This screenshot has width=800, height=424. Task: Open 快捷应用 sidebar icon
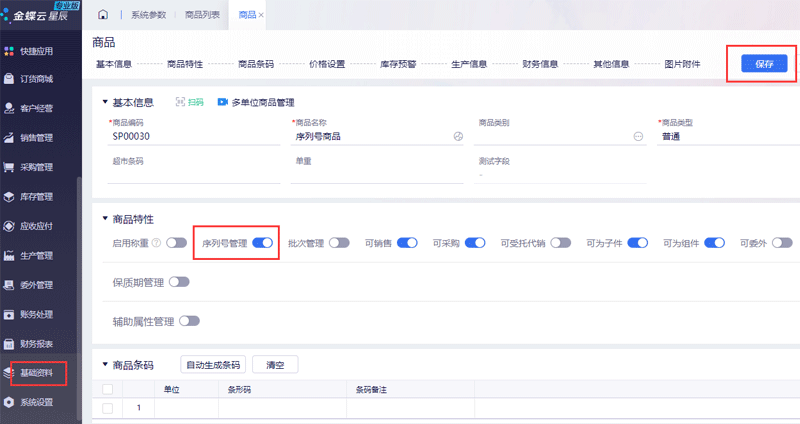coord(9,51)
